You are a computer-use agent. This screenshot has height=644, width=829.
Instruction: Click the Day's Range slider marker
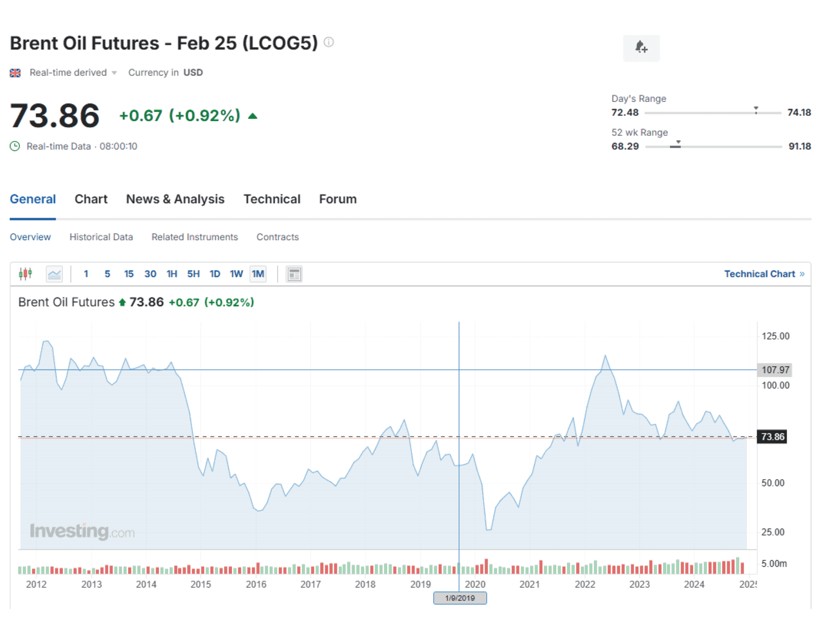(756, 108)
